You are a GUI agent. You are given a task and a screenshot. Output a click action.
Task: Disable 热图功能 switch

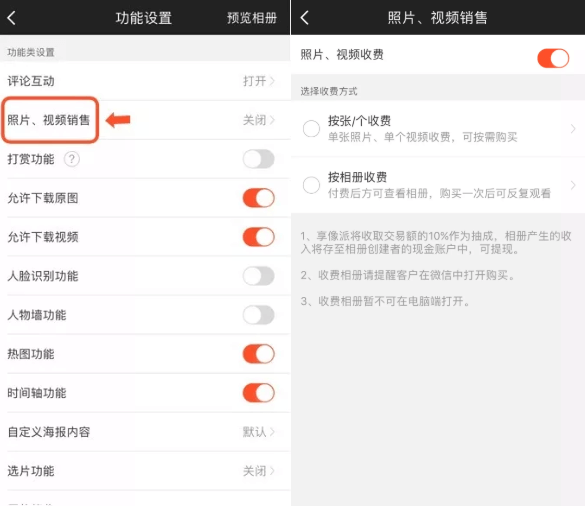pyautogui.click(x=259, y=354)
